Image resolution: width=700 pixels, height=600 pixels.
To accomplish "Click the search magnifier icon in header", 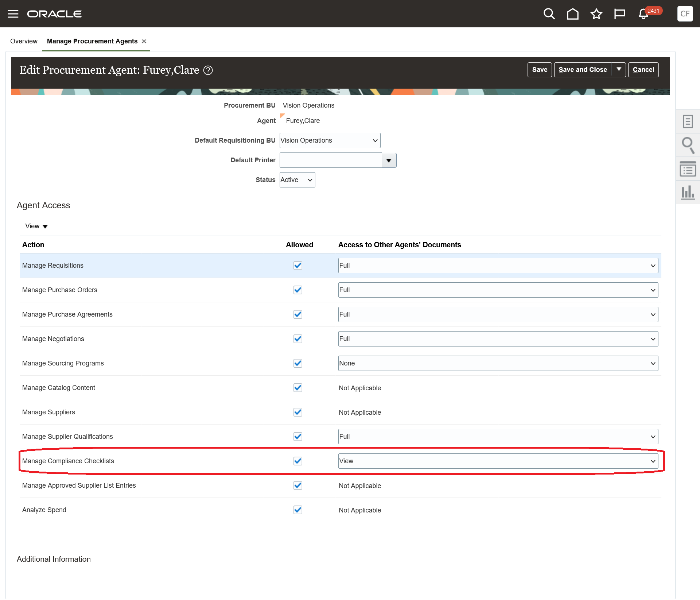I will pyautogui.click(x=549, y=14).
